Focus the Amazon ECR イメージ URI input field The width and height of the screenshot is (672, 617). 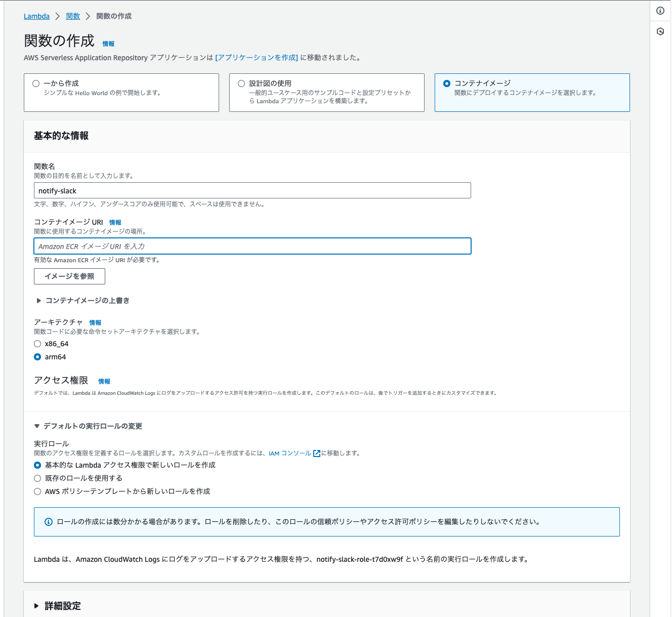(253, 246)
